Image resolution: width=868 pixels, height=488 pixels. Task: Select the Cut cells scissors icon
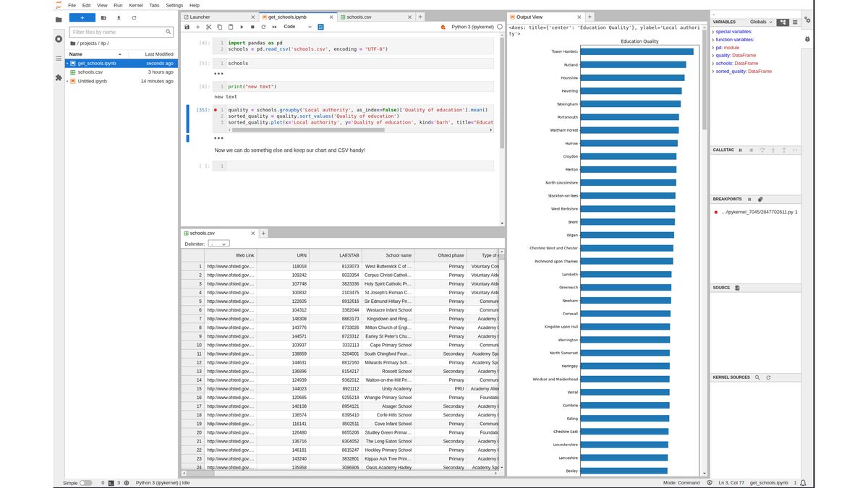[x=208, y=27]
